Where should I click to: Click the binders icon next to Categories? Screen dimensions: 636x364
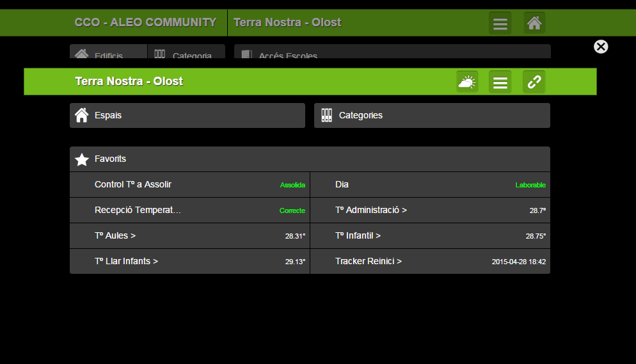pos(326,116)
